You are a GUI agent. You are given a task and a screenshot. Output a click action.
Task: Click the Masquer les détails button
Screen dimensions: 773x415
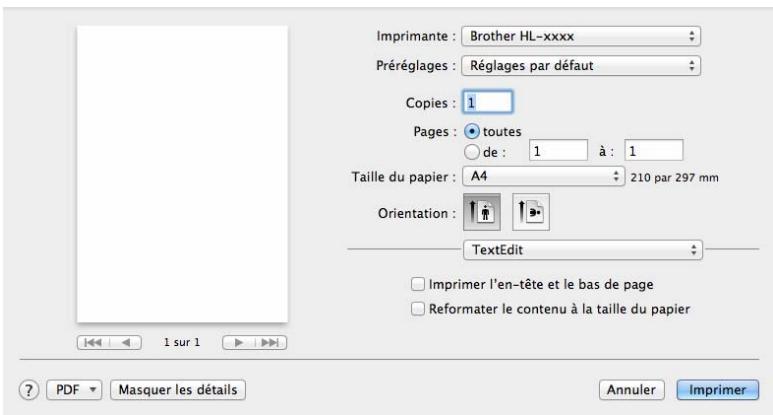pyautogui.click(x=178, y=390)
